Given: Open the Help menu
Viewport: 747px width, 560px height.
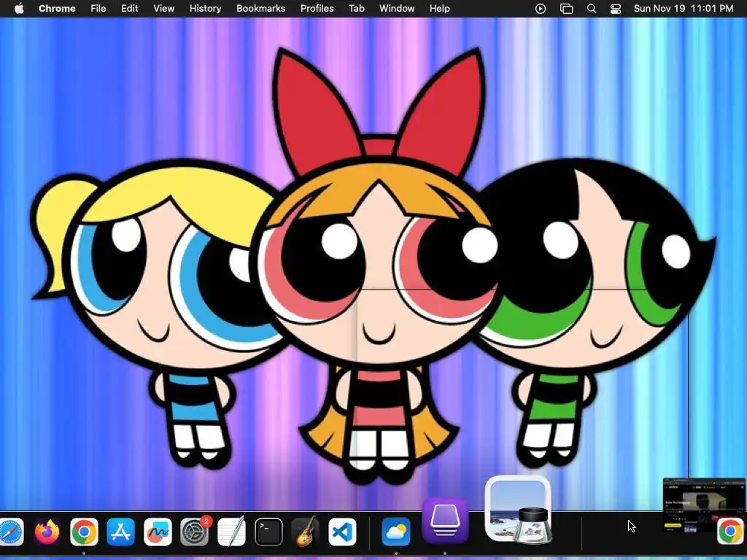Looking at the screenshot, I should [439, 9].
